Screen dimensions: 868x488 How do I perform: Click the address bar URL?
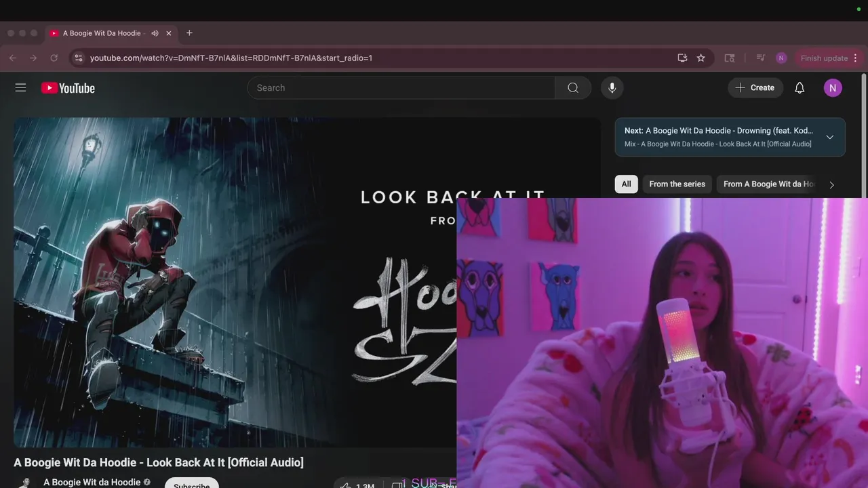231,58
